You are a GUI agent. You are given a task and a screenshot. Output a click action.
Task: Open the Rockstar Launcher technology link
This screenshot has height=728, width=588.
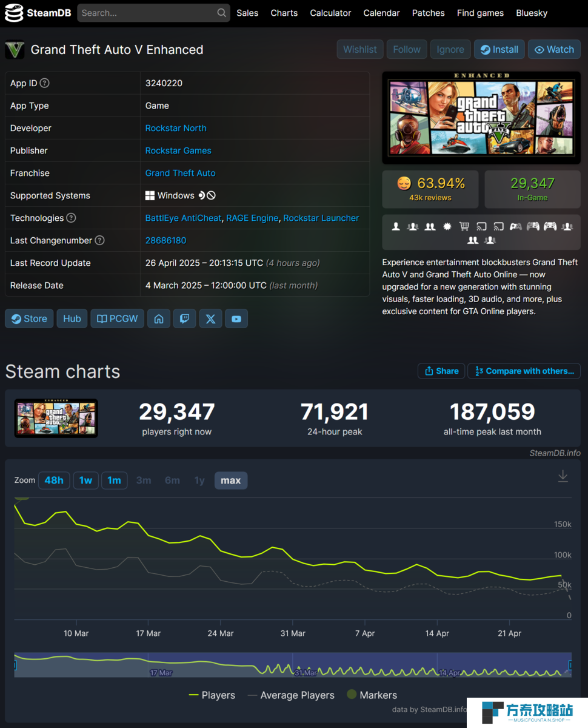coord(321,218)
